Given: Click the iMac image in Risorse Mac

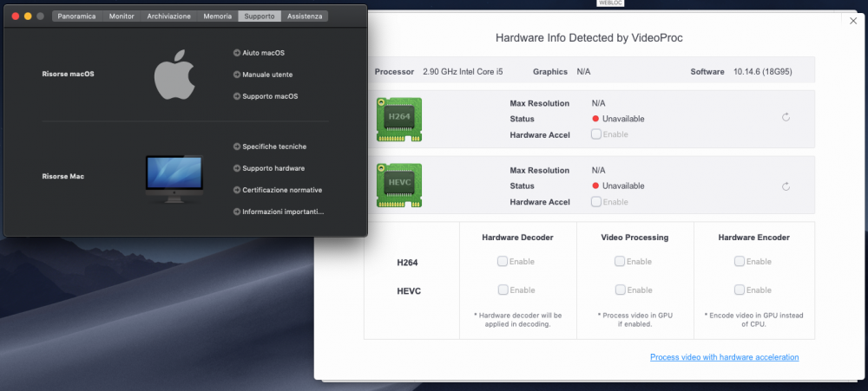Looking at the screenshot, I should tap(174, 178).
